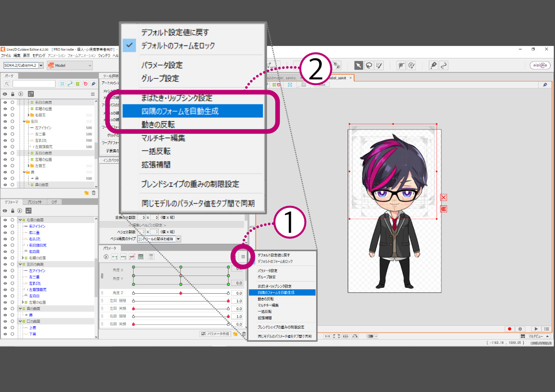Screen dimensions: 555x392
Task: Click the play button below canvas
Action: click(536, 329)
